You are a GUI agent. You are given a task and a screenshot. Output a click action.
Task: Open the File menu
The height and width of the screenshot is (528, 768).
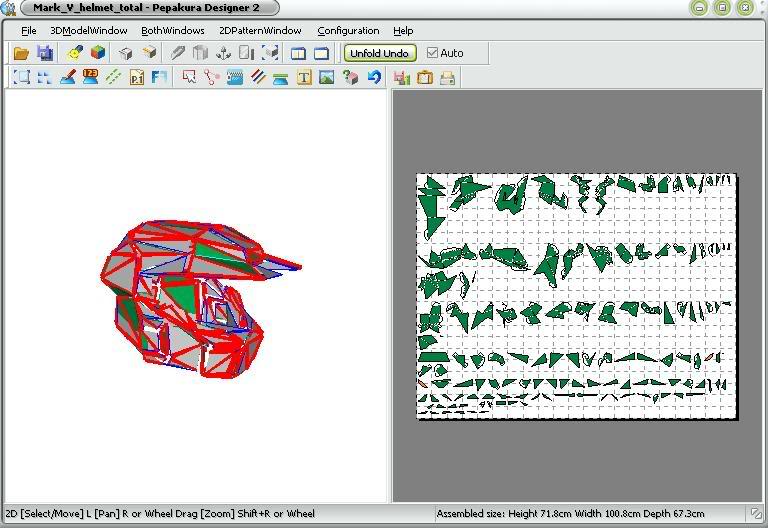point(28,31)
